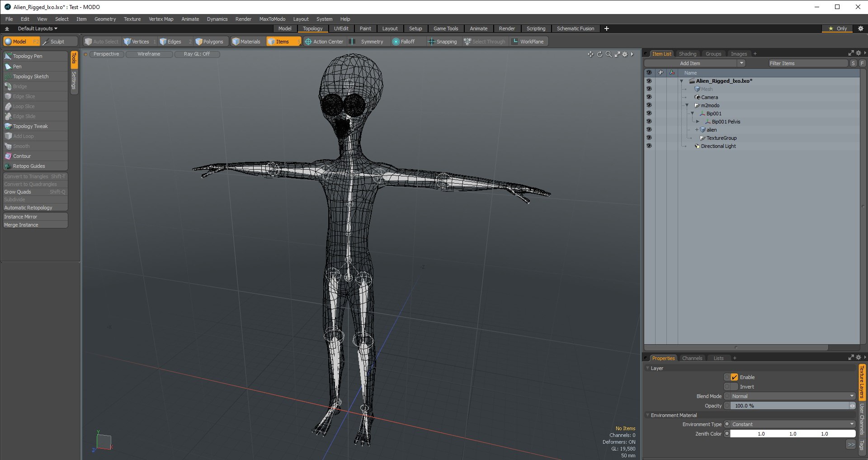This screenshot has height=460, width=868.
Task: Click the viewport rotate icon
Action: (x=600, y=54)
